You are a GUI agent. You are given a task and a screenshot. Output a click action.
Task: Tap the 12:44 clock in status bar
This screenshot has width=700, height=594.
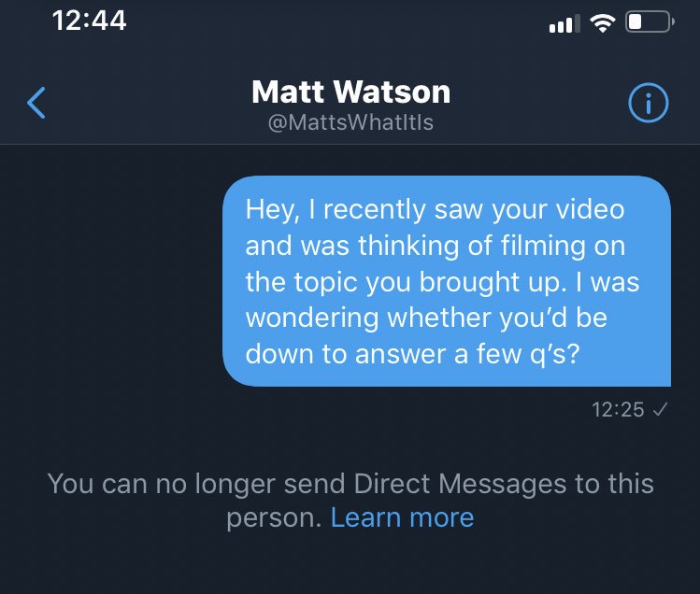coord(90,21)
